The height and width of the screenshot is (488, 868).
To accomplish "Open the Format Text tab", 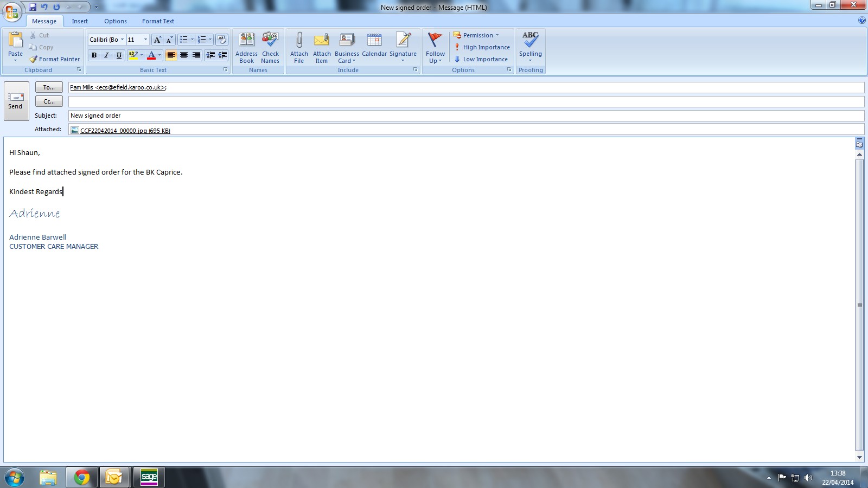I will (x=158, y=21).
